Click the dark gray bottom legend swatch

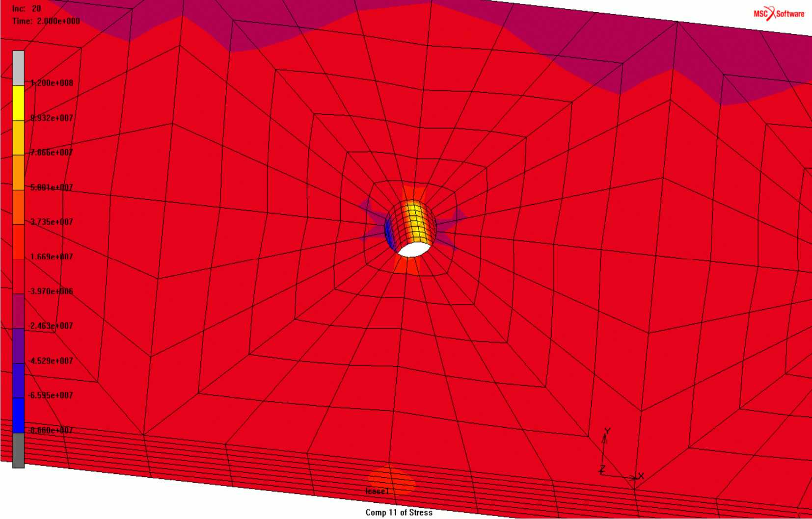point(18,450)
